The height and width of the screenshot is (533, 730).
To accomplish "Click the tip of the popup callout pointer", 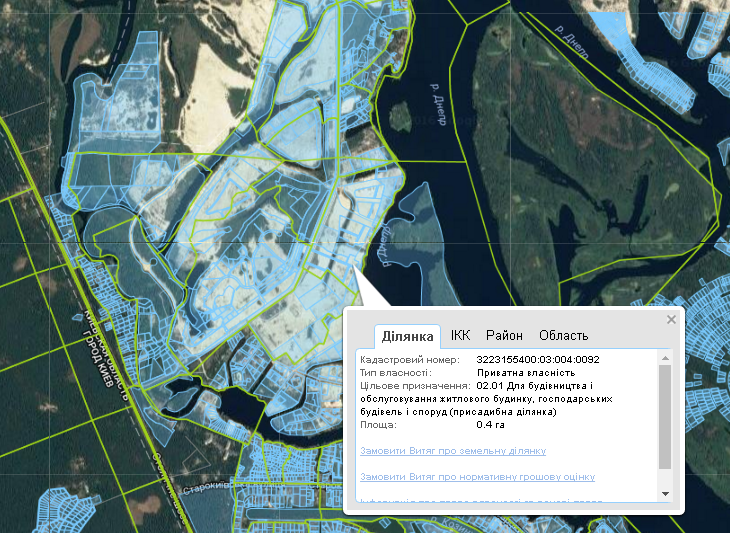I will [353, 268].
